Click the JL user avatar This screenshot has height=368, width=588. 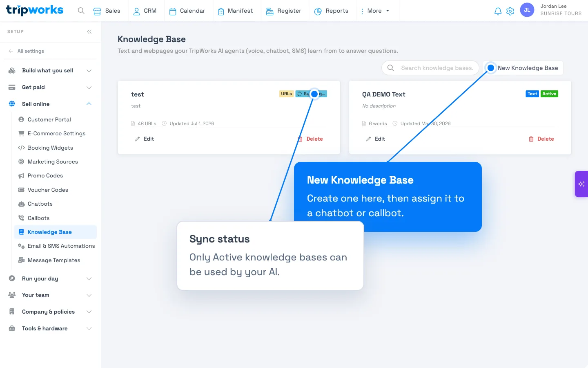527,10
